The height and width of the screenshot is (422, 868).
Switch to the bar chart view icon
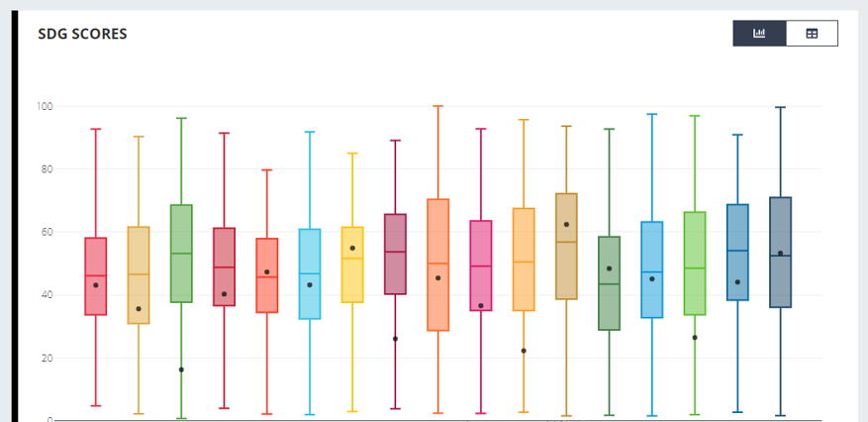pos(759,34)
